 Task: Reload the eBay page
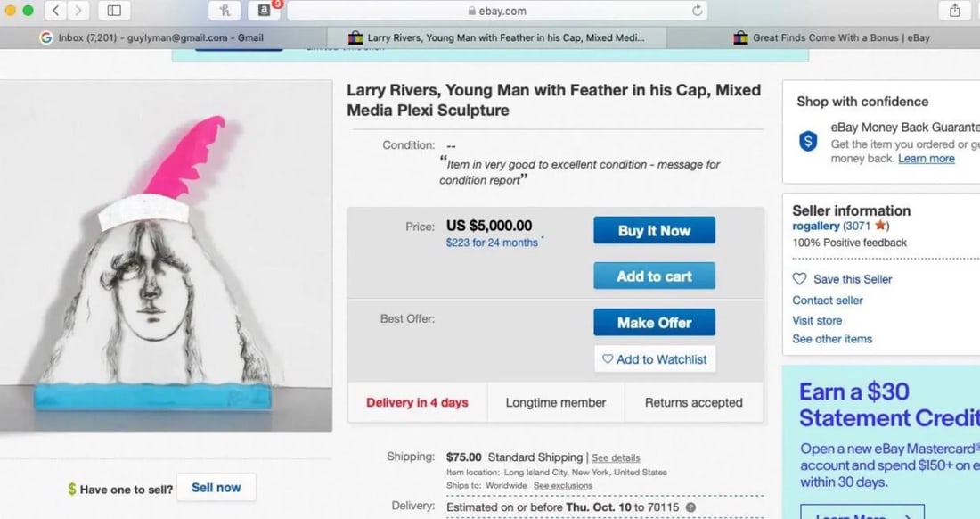click(697, 12)
